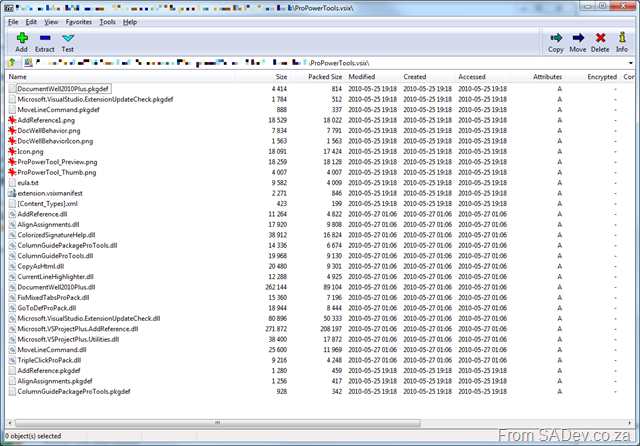Select the eula.txt file

coord(28,183)
